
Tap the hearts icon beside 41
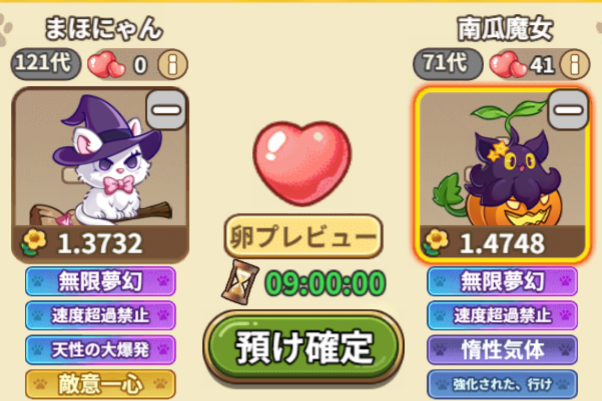coord(508,64)
